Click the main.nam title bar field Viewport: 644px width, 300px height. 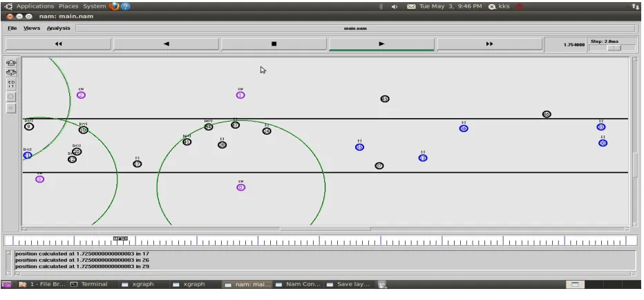[x=355, y=28]
